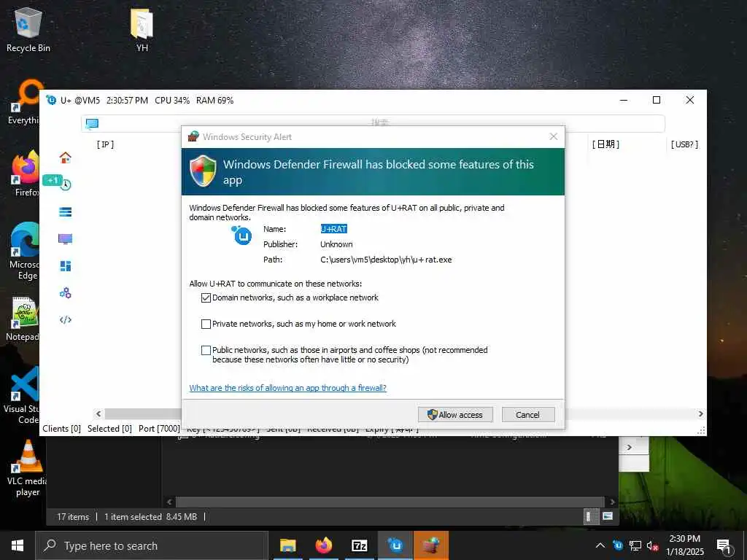This screenshot has width=747, height=560.
Task: Switch File Explorer to large icons view
Action: tap(608, 516)
